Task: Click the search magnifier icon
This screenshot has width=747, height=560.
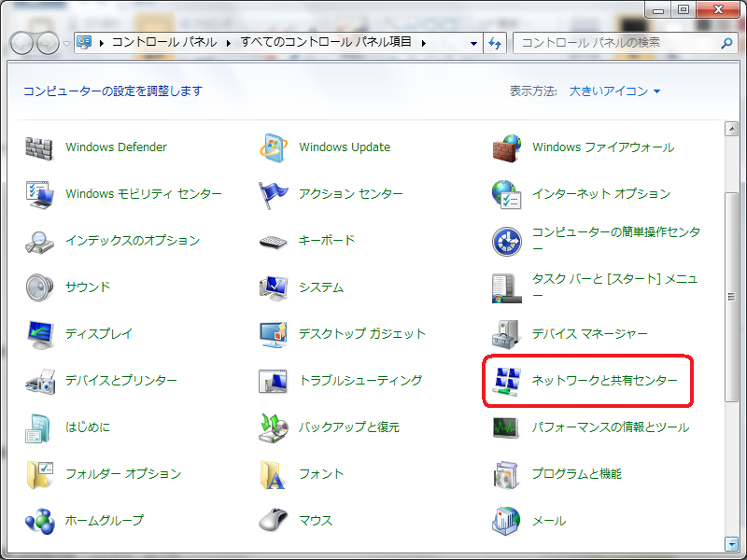Action: 726,43
